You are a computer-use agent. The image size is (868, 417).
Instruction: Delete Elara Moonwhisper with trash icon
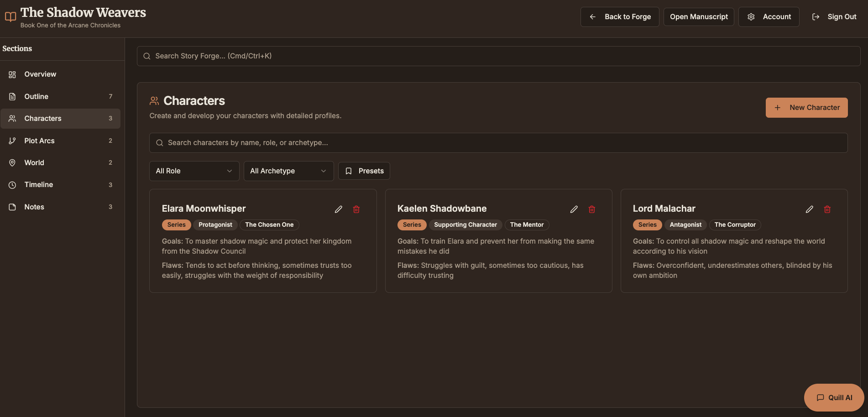[356, 209]
